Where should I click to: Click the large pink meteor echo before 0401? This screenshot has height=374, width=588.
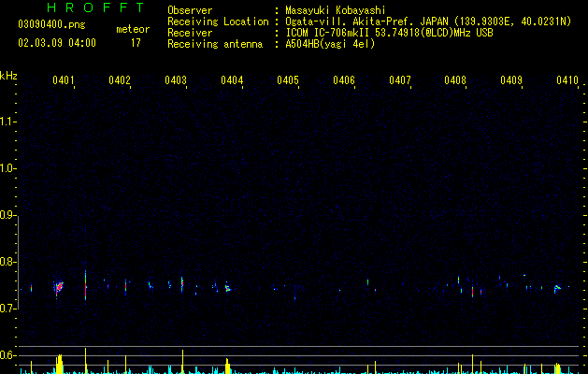pos(59,288)
